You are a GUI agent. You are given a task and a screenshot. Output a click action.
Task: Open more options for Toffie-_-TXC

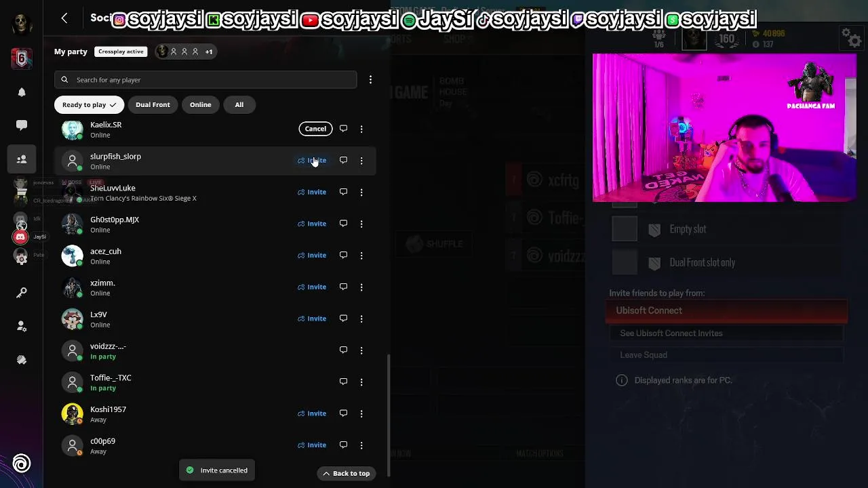pos(361,382)
